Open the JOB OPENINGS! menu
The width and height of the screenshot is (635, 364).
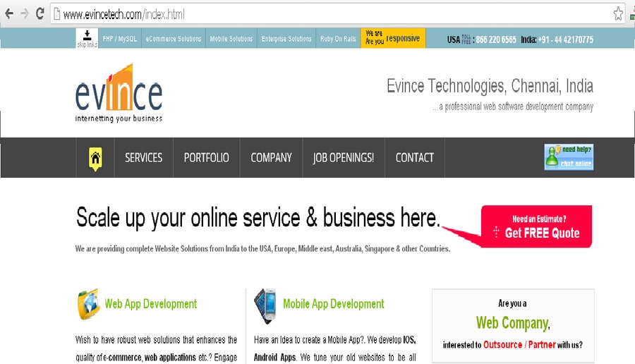point(344,157)
